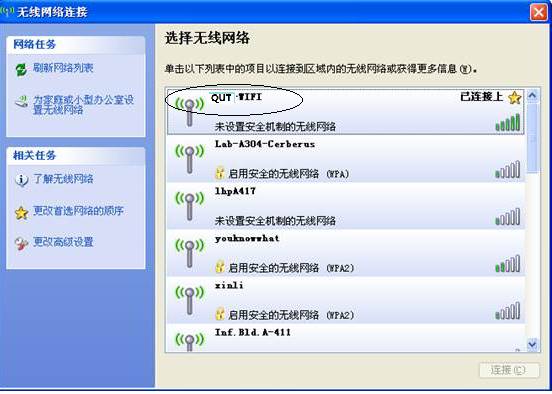Image resolution: width=552 pixels, height=394 pixels.
Task: Click signal bars of Lab-A304-Cerberus network
Action: point(508,169)
